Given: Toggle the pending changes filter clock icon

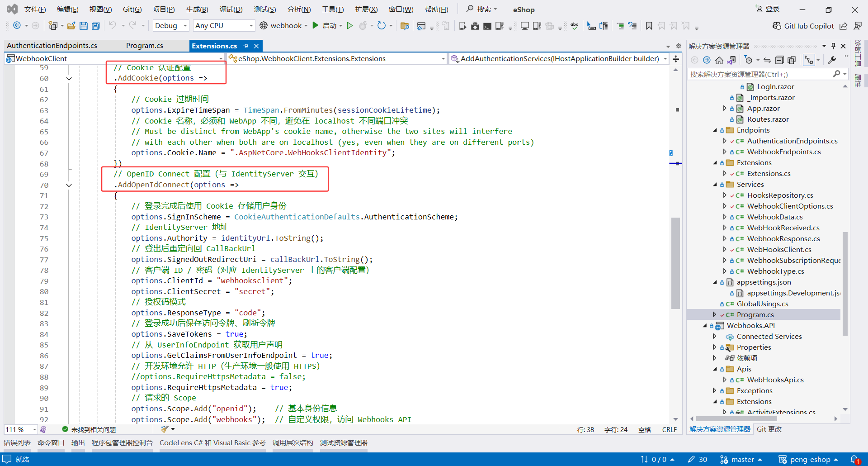Looking at the screenshot, I should pyautogui.click(x=749, y=60).
